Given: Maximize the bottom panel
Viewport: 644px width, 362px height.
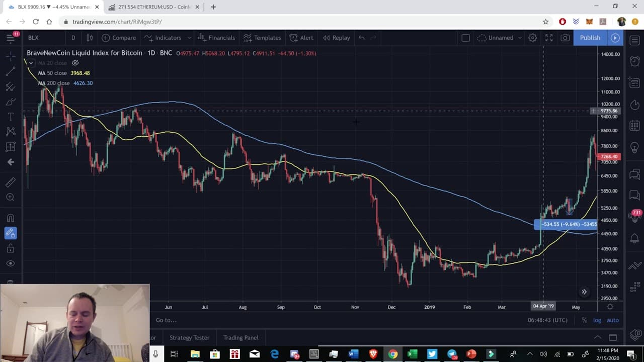Looking at the screenshot, I should (613, 337).
